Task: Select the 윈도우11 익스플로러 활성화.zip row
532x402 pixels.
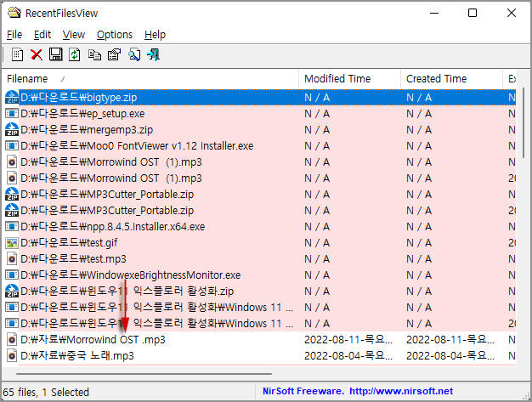Action: click(x=260, y=291)
